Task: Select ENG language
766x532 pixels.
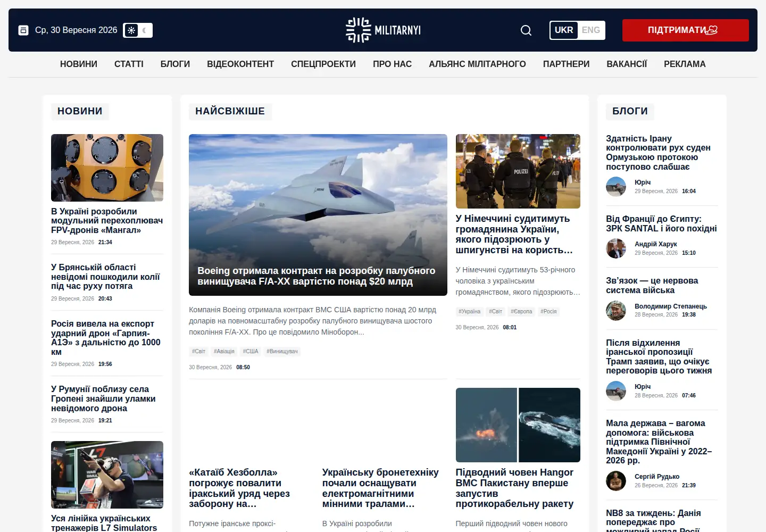Action: pyautogui.click(x=591, y=30)
